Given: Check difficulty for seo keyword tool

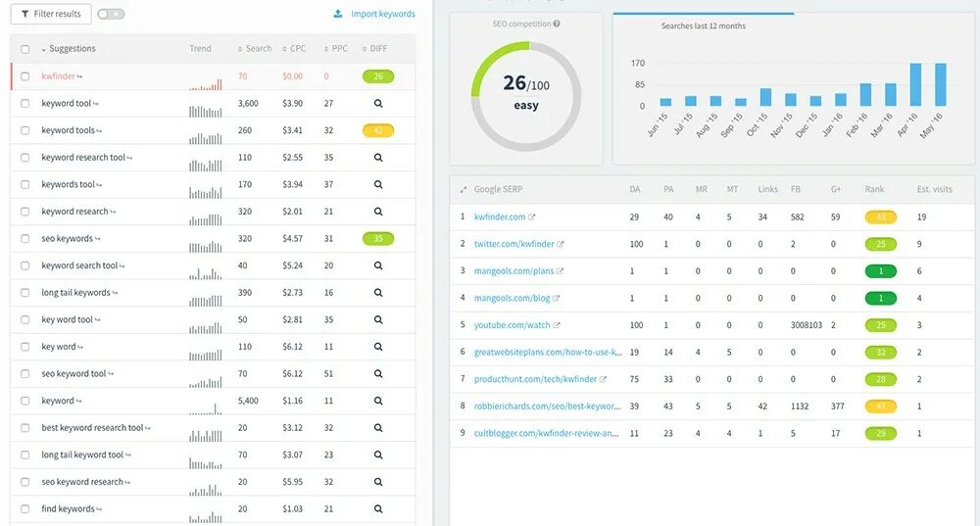Looking at the screenshot, I should 378,373.
